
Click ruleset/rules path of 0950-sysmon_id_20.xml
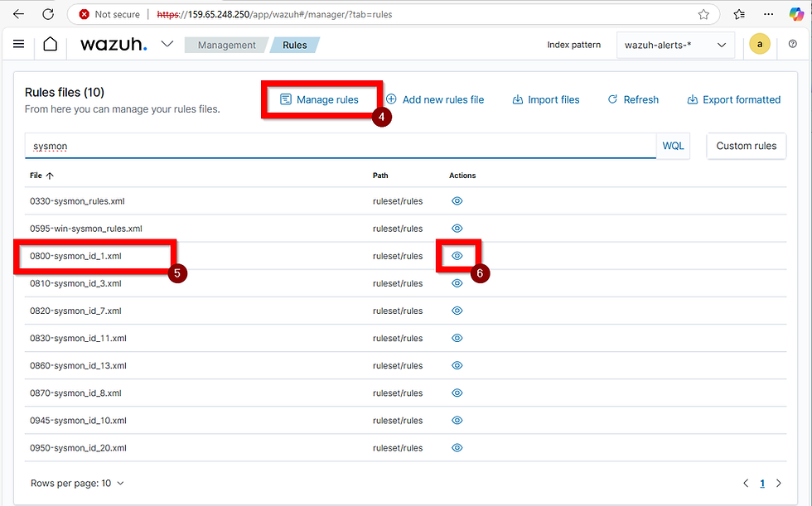398,448
